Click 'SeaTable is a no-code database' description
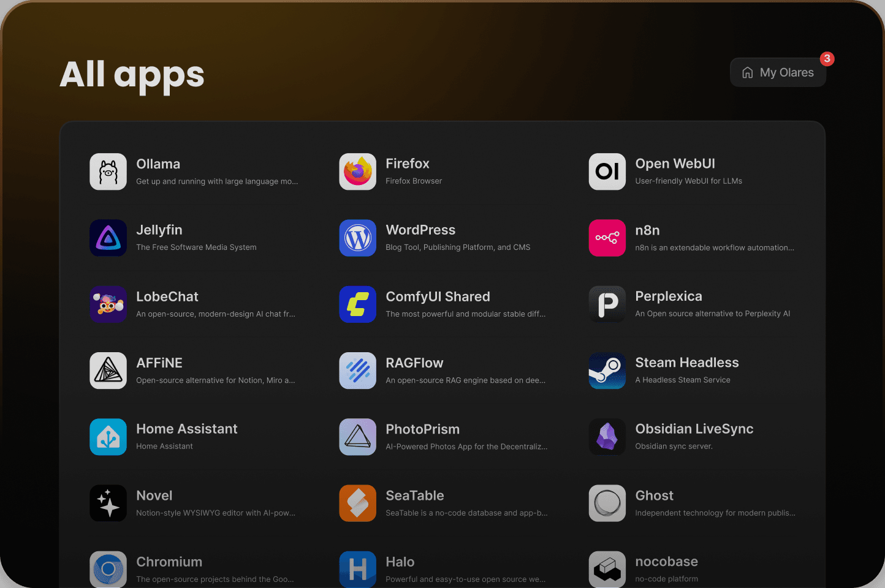Image resolution: width=885 pixels, height=588 pixels. (466, 513)
